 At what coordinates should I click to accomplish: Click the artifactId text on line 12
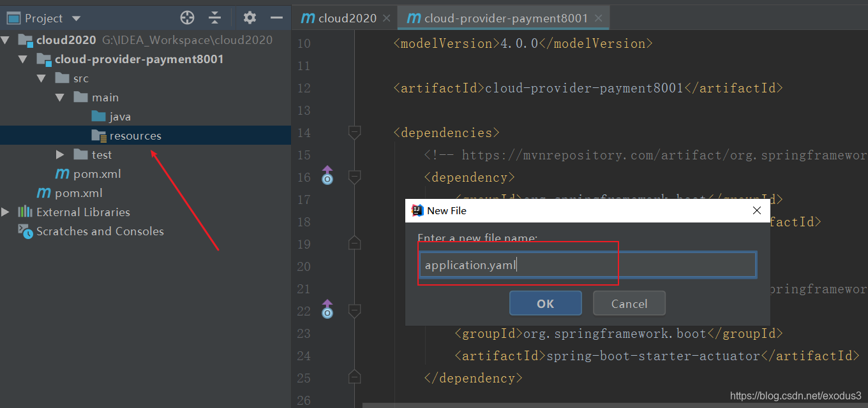588,88
